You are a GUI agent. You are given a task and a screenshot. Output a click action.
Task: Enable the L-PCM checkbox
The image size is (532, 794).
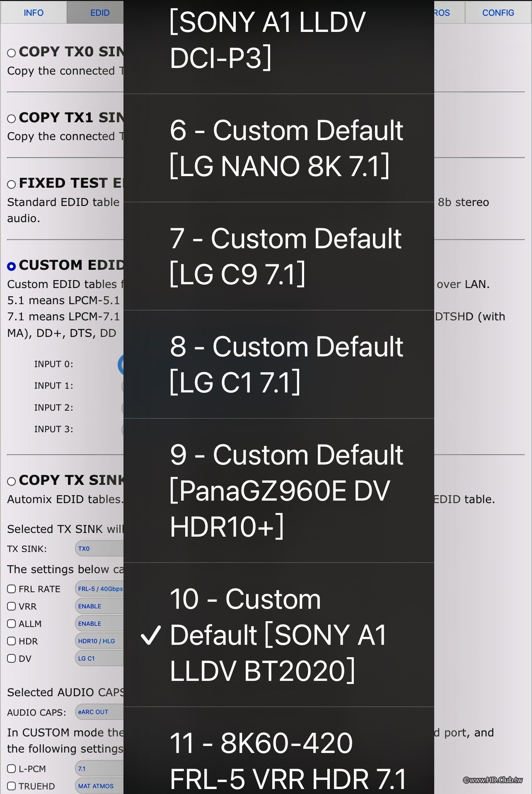pos(12,769)
